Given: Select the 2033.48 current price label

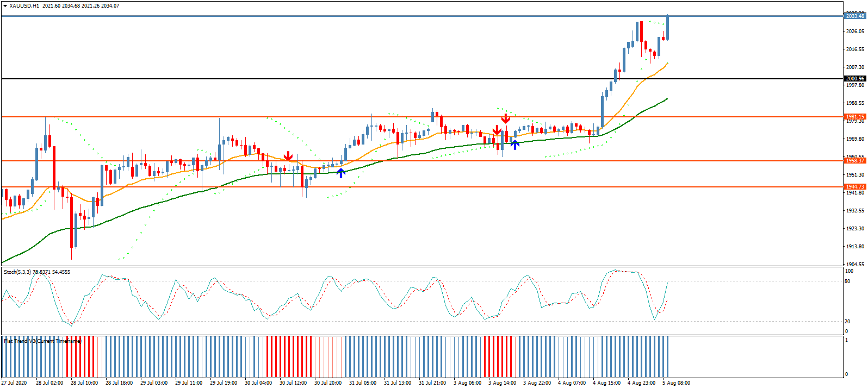Looking at the screenshot, I should (854, 16).
